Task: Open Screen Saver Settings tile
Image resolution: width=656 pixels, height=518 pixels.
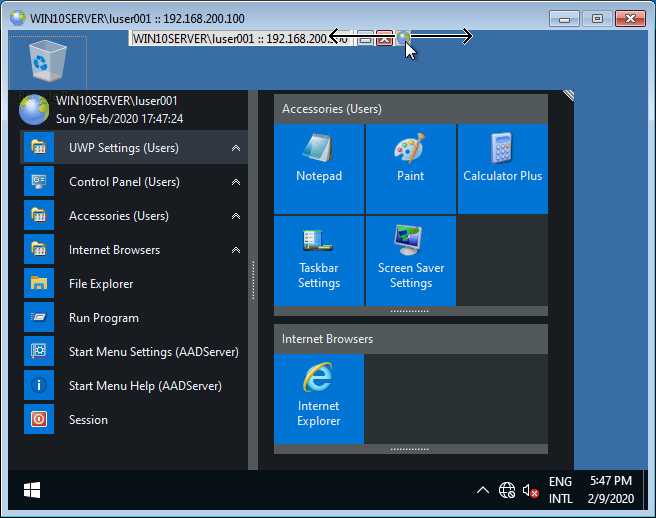Action: tap(410, 260)
